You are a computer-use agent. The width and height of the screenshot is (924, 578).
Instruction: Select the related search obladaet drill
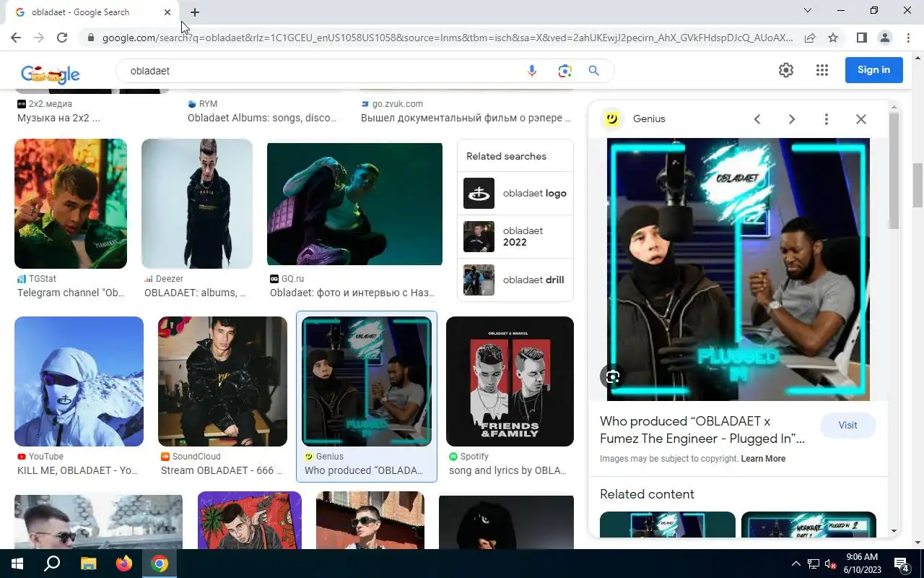click(515, 280)
